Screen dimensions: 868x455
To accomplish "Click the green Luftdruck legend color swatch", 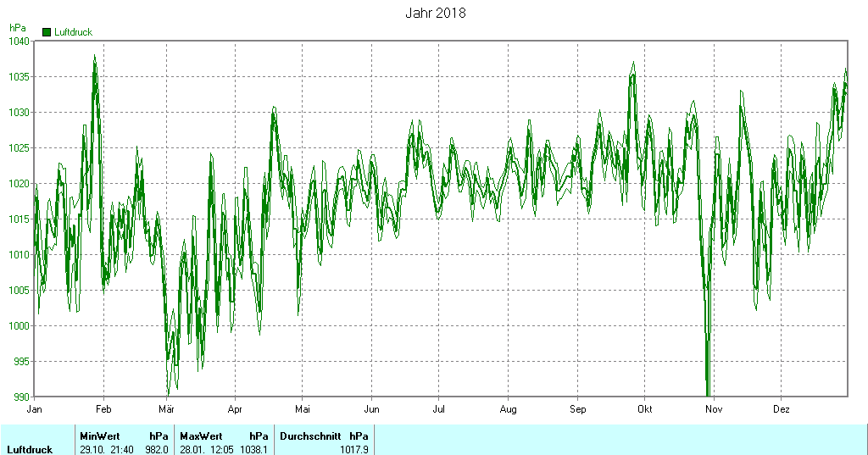I will tap(47, 32).
